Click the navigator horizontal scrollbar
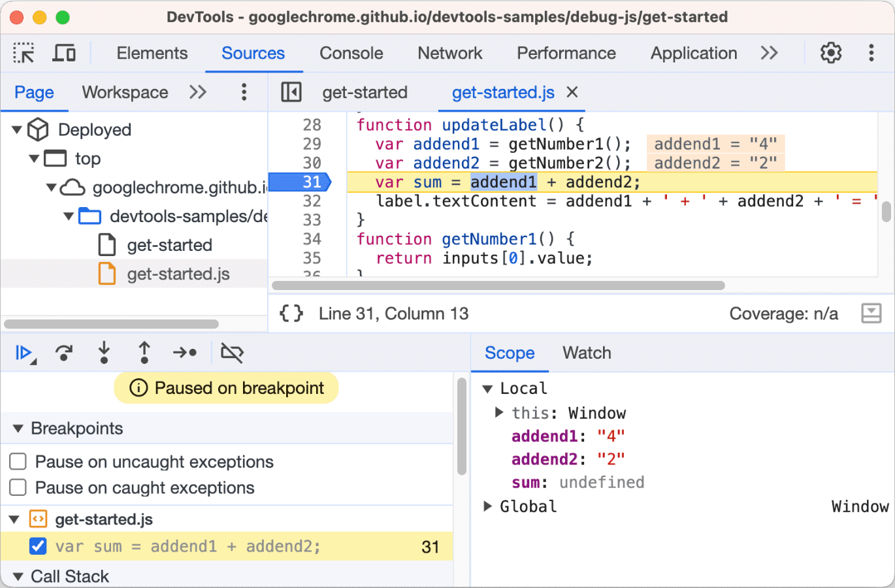The width and height of the screenshot is (895, 588). [111, 324]
